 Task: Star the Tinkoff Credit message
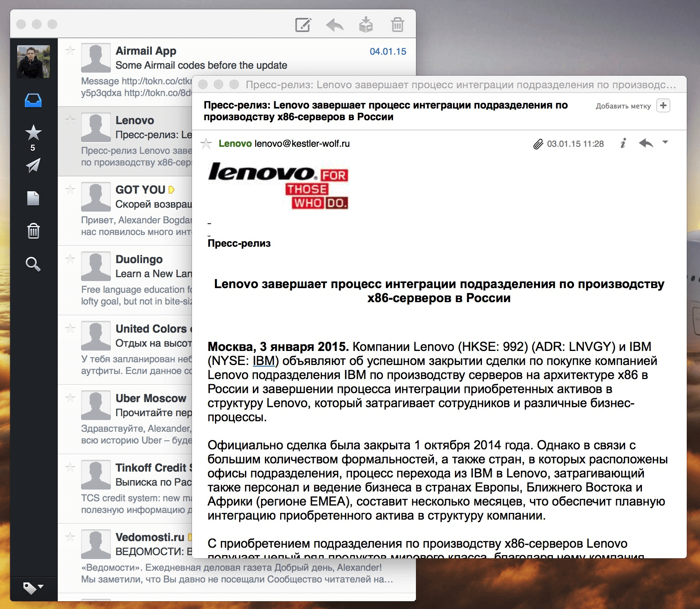point(70,467)
